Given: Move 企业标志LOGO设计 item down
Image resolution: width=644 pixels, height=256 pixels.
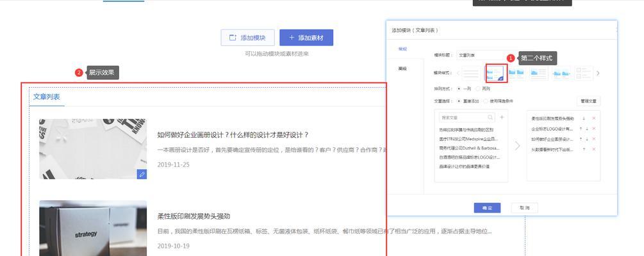Looking at the screenshot, I should pyautogui.click(x=586, y=129).
